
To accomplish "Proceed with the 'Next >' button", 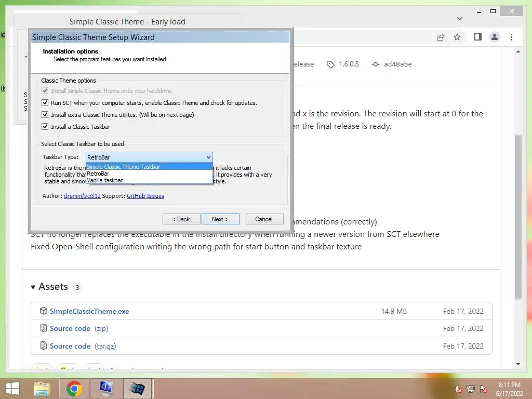I will (x=220, y=219).
